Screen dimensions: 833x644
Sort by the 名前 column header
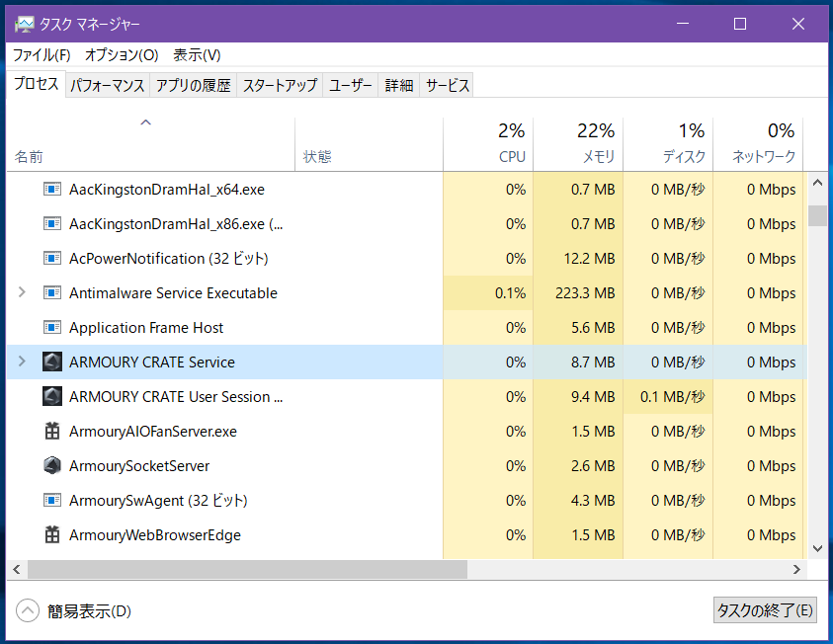click(29, 157)
